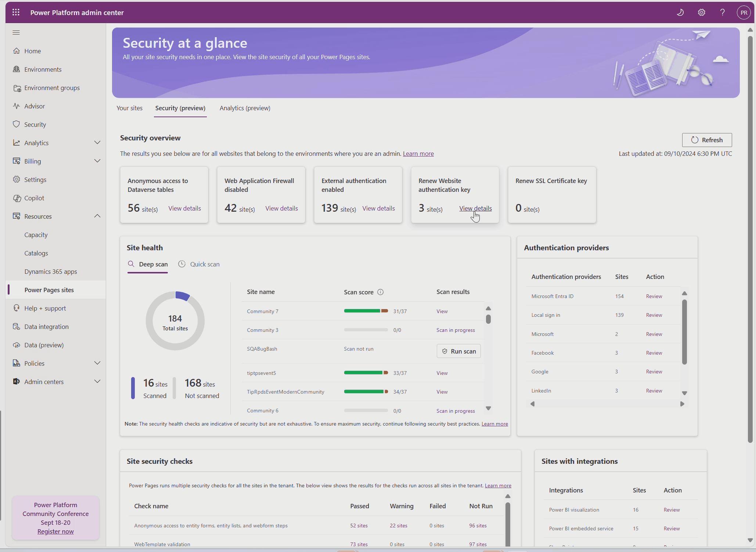The width and height of the screenshot is (756, 552).
Task: Collapse navigation with hamburger icon
Action: coord(16,33)
